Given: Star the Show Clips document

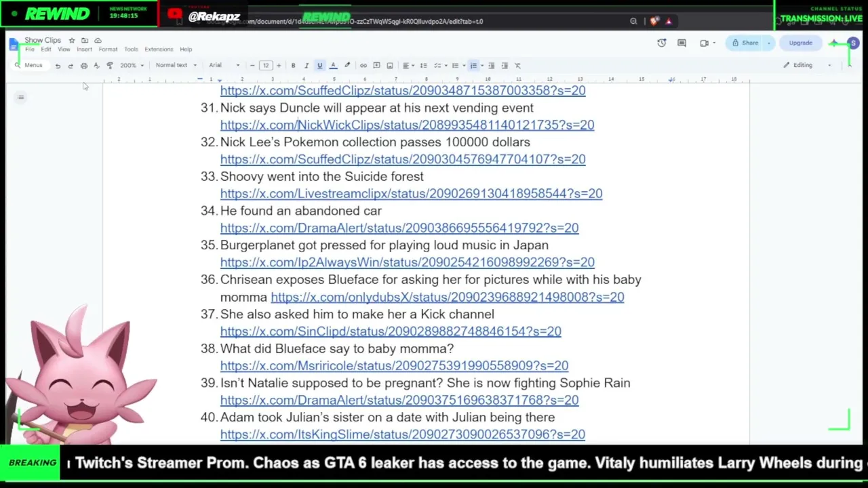Looking at the screenshot, I should click(72, 41).
